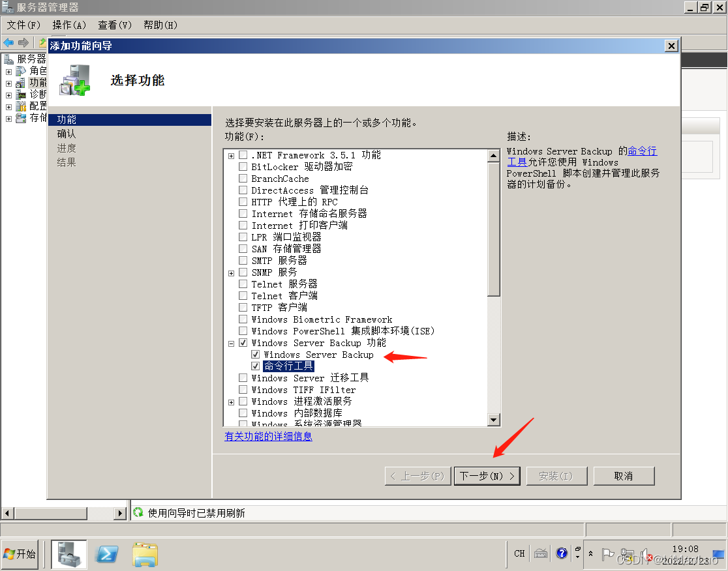Screen dimensions: 728x571
Task: Open Server Manager from taskbar
Action: pyautogui.click(x=68, y=554)
